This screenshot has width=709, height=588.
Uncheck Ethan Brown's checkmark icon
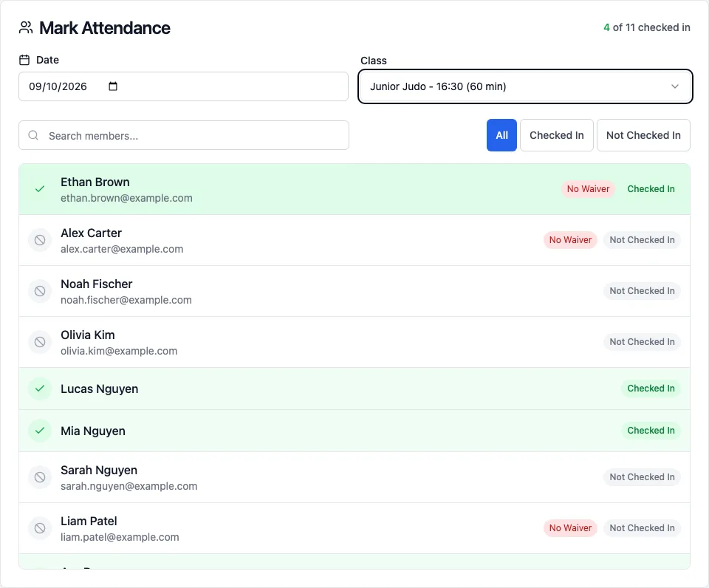(40, 189)
